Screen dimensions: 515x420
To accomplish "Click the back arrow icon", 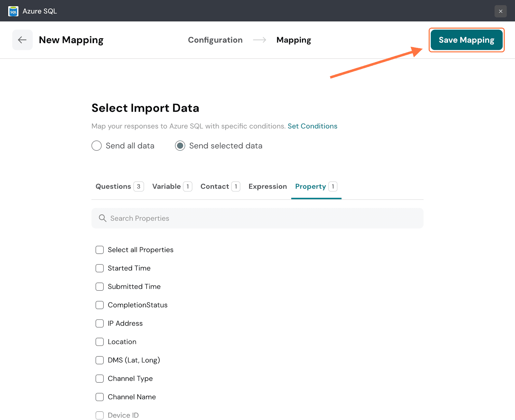I will (x=22, y=40).
